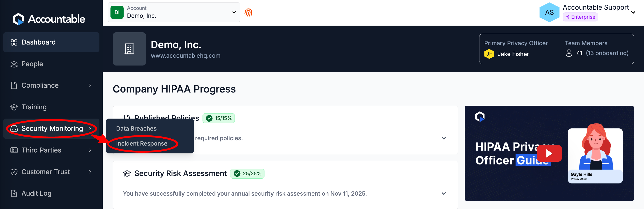The height and width of the screenshot is (209, 644).
Task: Click the Security Risk Assessment cap icon
Action: (x=127, y=173)
